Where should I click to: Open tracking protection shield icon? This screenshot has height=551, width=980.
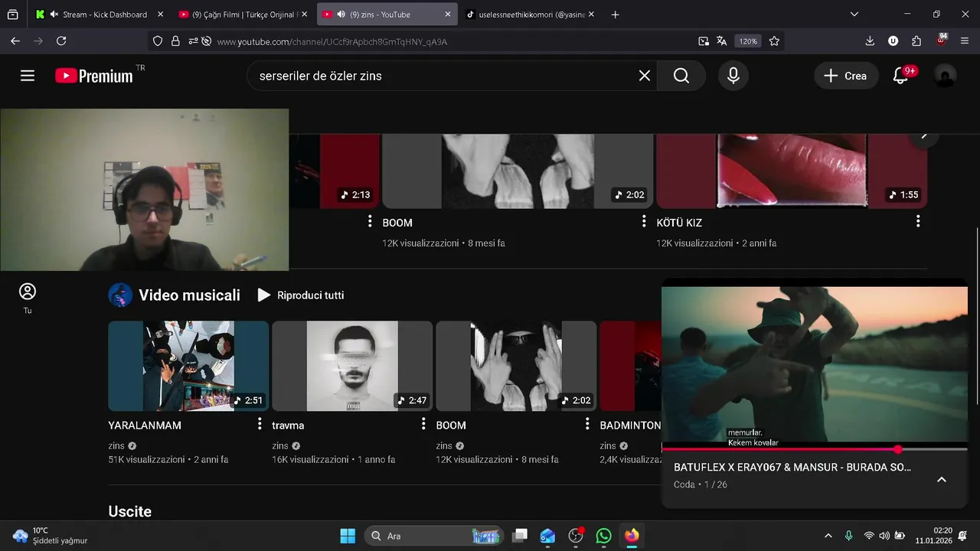158,41
